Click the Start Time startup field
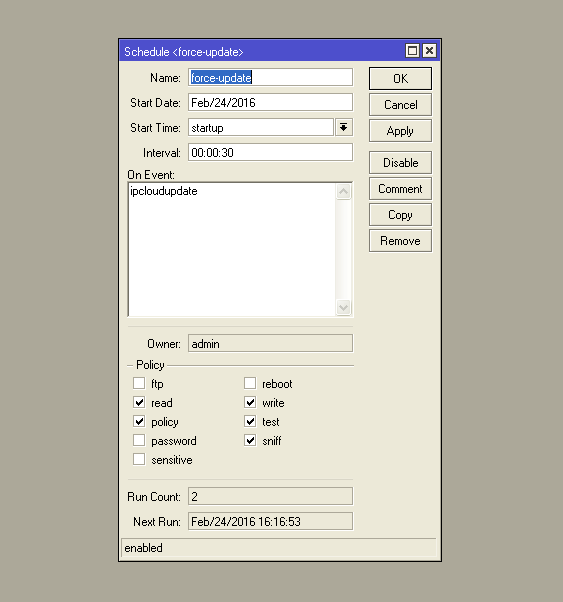The width and height of the screenshot is (563, 602). (261, 127)
